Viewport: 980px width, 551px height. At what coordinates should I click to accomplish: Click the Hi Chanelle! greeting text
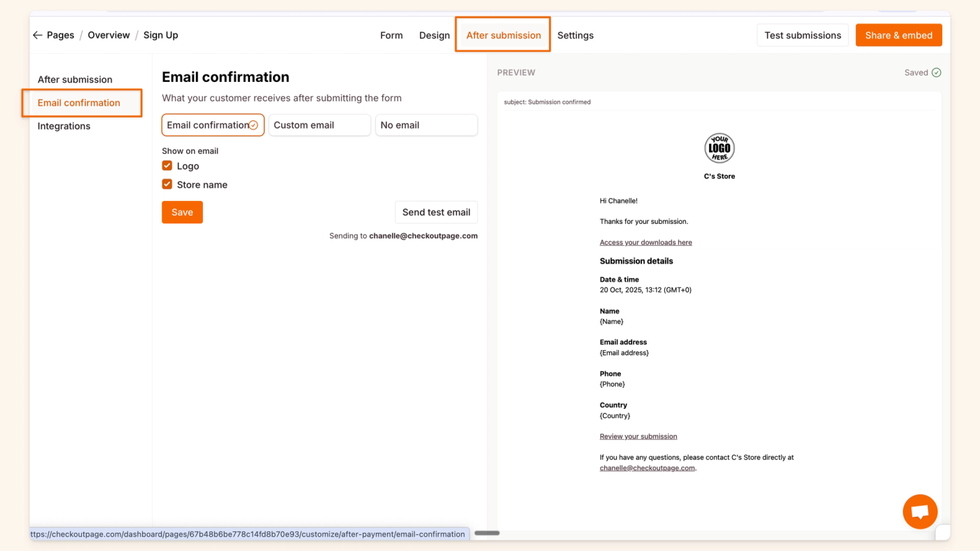pyautogui.click(x=619, y=201)
